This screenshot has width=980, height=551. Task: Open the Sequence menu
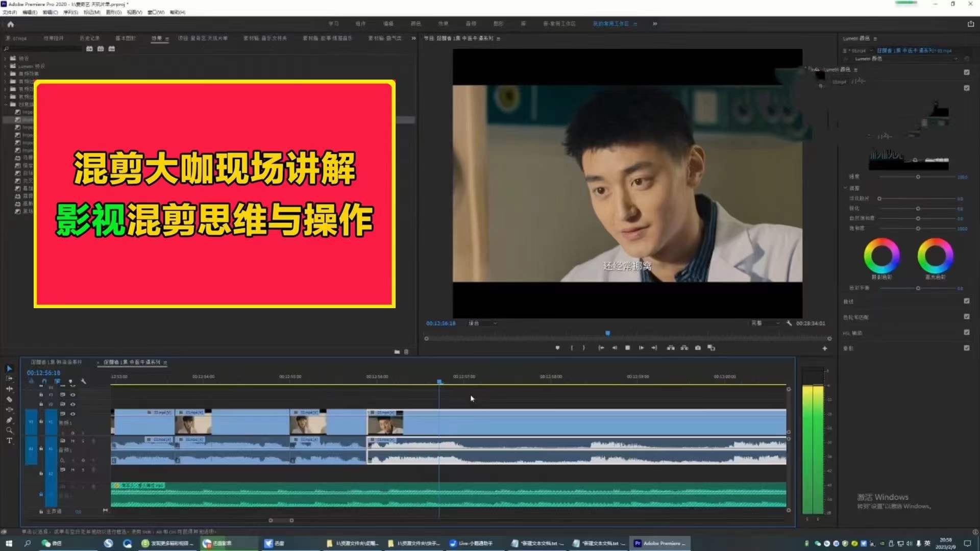(x=70, y=12)
